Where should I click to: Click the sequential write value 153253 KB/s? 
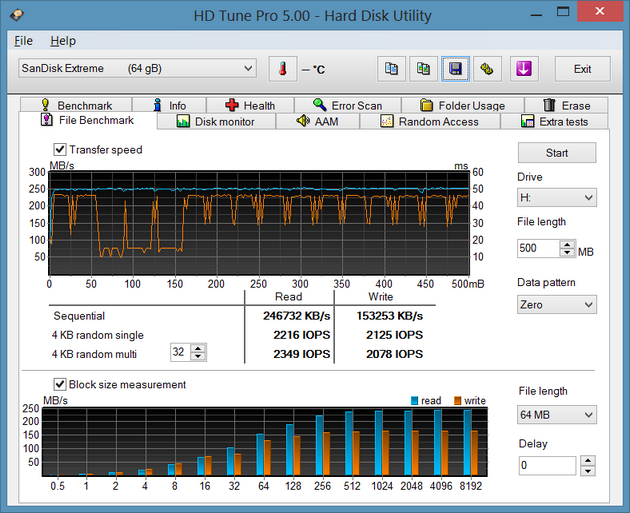click(x=390, y=316)
